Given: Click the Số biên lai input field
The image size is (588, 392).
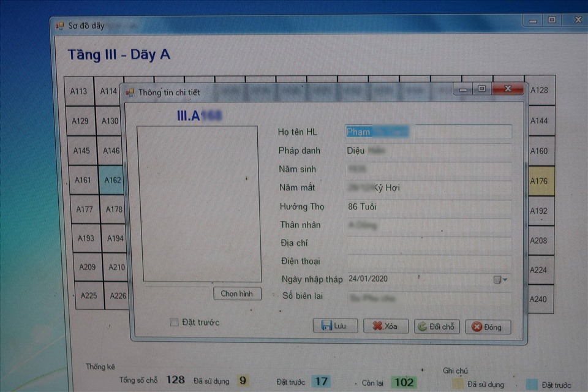Looking at the screenshot, I should (430, 299).
